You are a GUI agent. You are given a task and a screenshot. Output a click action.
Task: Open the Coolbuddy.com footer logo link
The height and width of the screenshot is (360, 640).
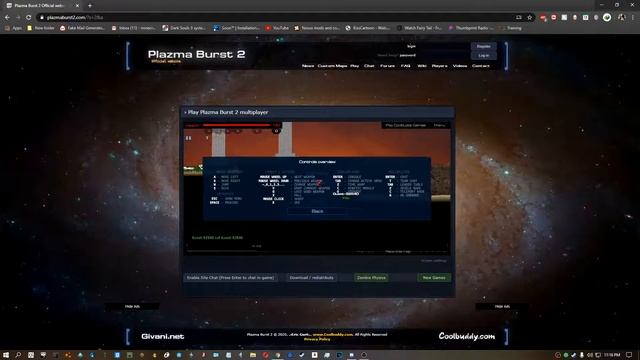467,336
